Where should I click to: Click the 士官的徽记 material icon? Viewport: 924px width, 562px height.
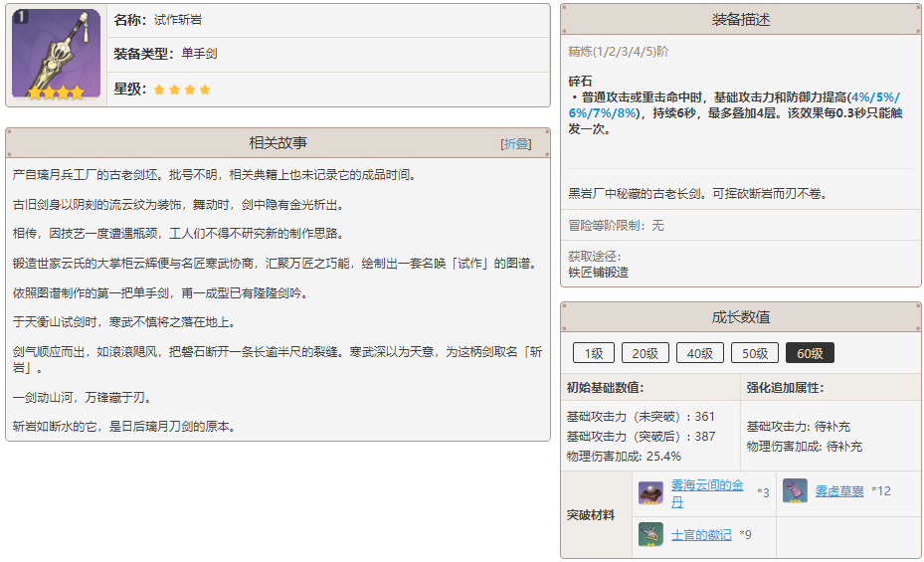click(650, 534)
